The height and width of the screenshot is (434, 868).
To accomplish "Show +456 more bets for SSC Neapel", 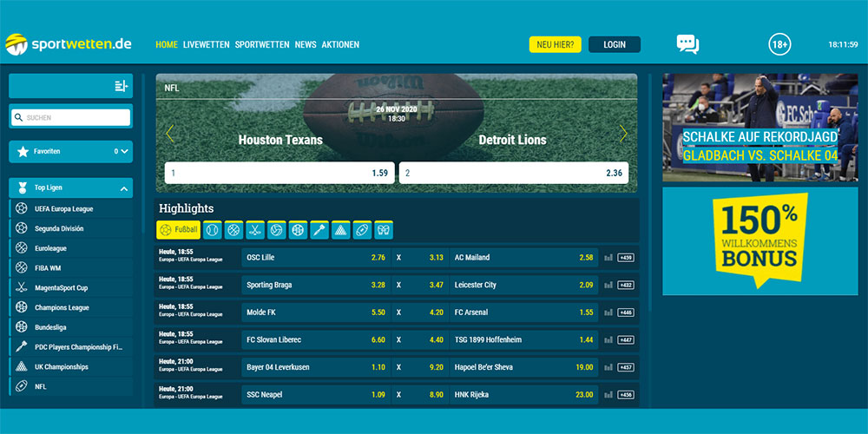I will (626, 395).
